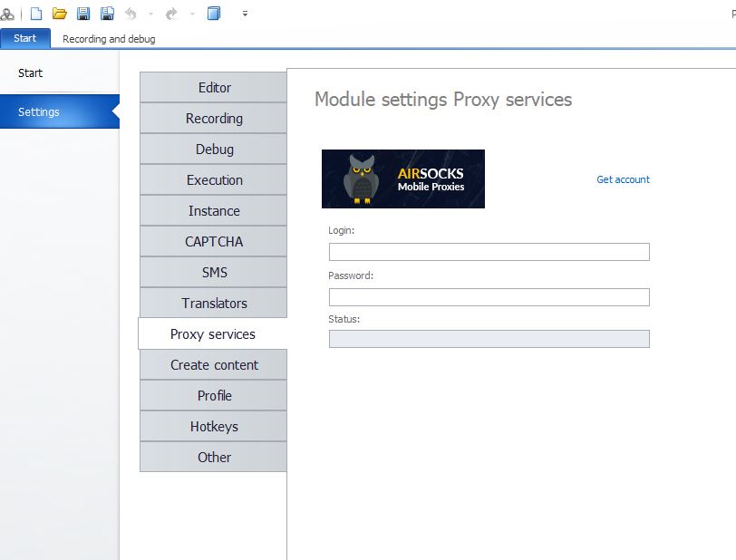Save the project with the single floppy disk icon

click(x=83, y=14)
